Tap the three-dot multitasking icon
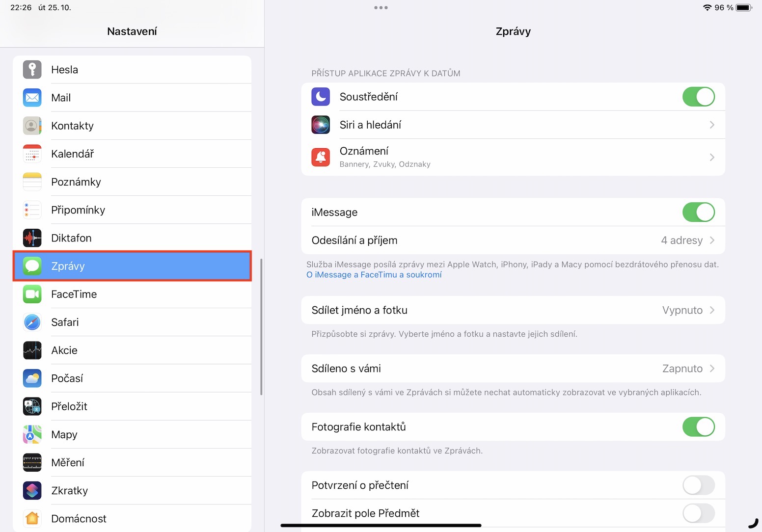 click(381, 8)
